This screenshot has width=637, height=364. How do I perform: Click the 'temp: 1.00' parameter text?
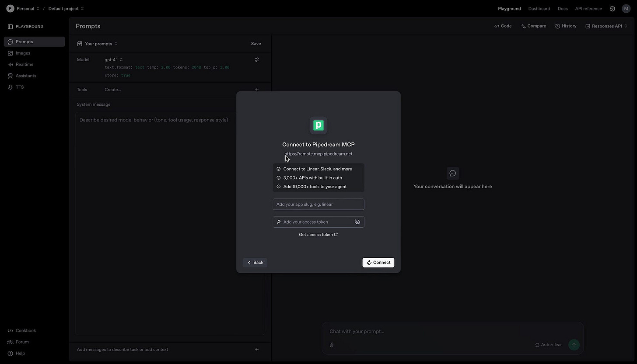pyautogui.click(x=159, y=68)
